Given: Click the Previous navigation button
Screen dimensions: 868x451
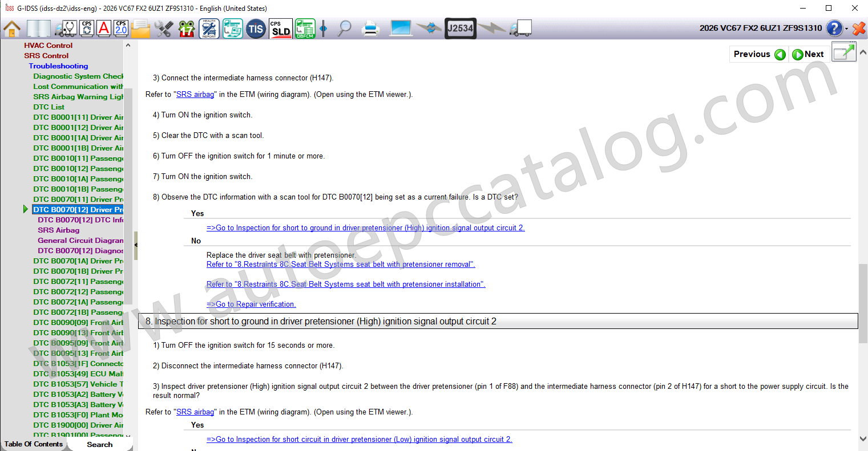Looking at the screenshot, I should pos(760,54).
